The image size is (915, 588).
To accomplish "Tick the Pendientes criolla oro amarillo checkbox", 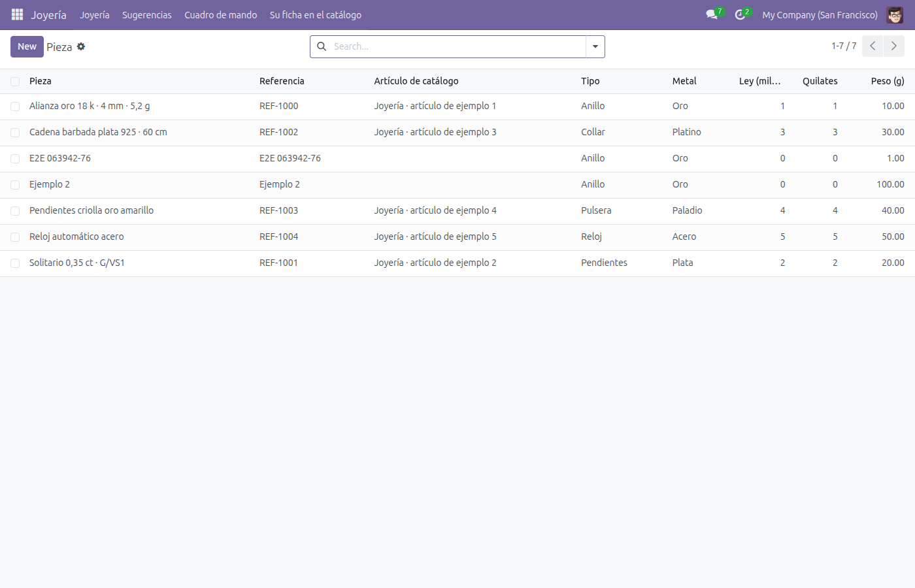I will click(15, 210).
